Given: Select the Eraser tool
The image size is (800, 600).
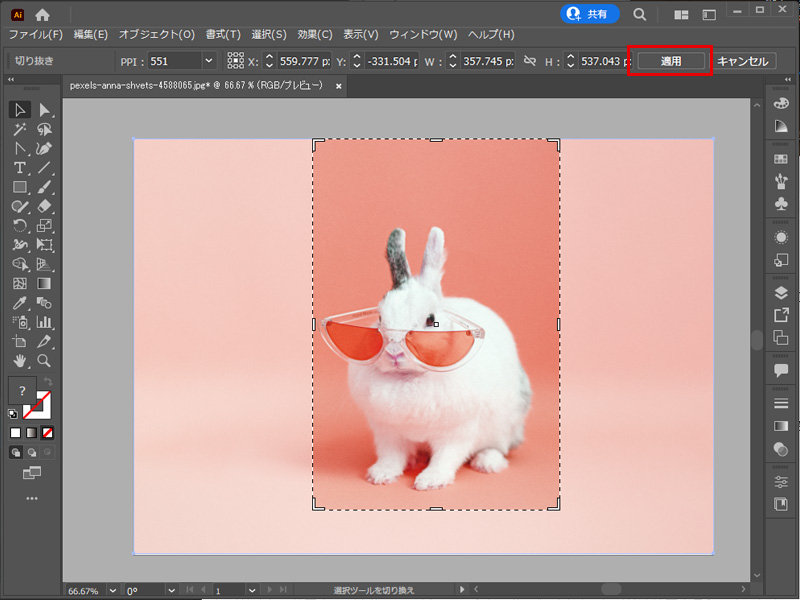Looking at the screenshot, I should click(44, 206).
